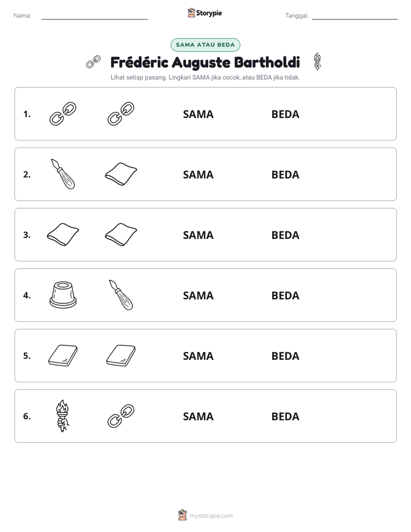This screenshot has width=411, height=532.
Task: Choose SAMA for question 3
Action: 199,235
